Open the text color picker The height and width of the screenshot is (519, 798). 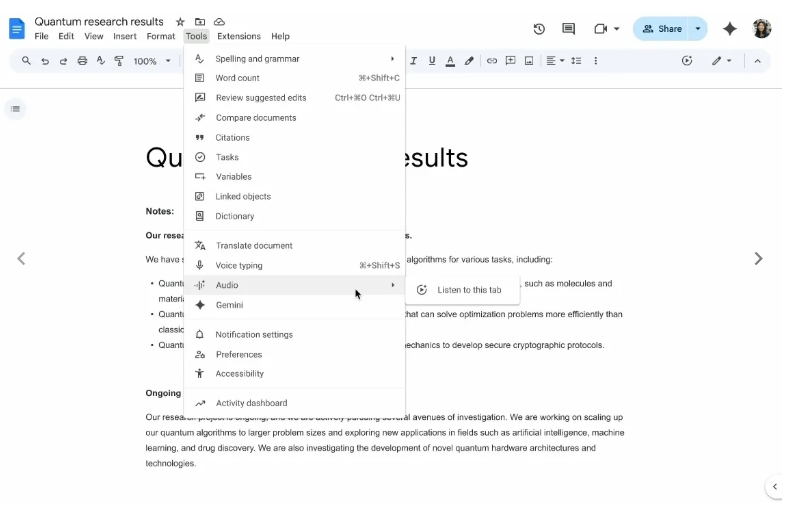(x=450, y=61)
